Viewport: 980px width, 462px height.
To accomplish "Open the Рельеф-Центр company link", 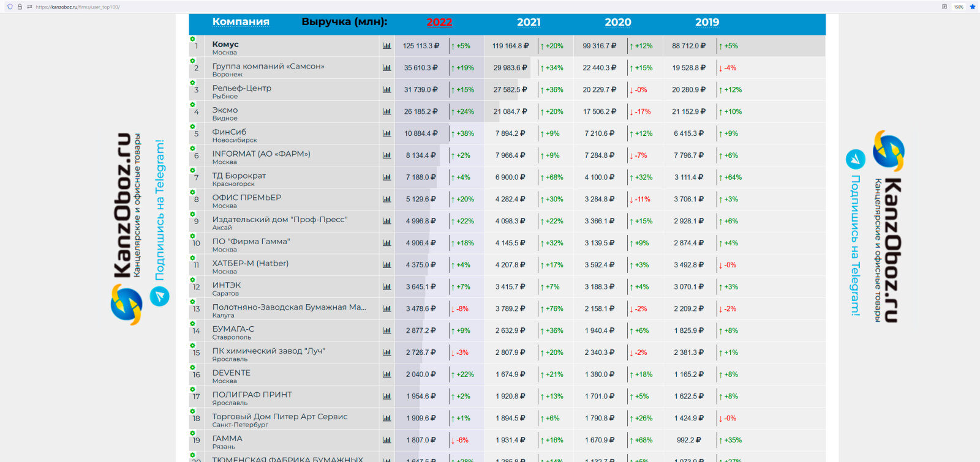I will coord(242,88).
